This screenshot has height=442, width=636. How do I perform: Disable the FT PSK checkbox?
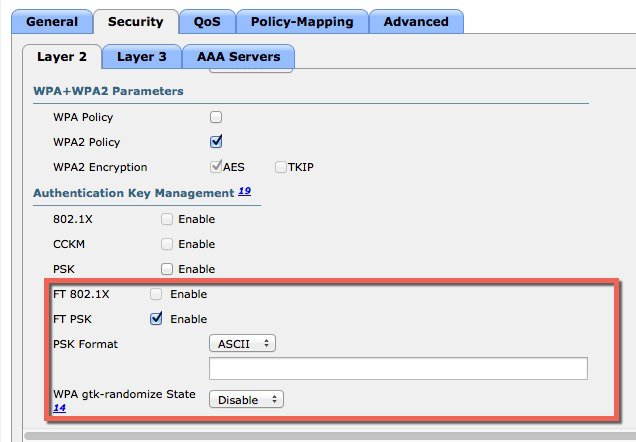pos(156,319)
